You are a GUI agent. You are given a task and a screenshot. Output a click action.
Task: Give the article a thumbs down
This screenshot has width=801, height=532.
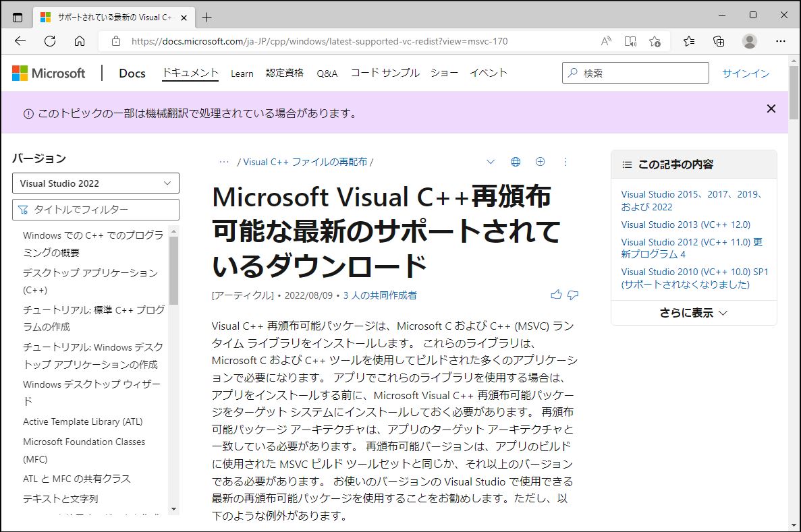coord(573,295)
